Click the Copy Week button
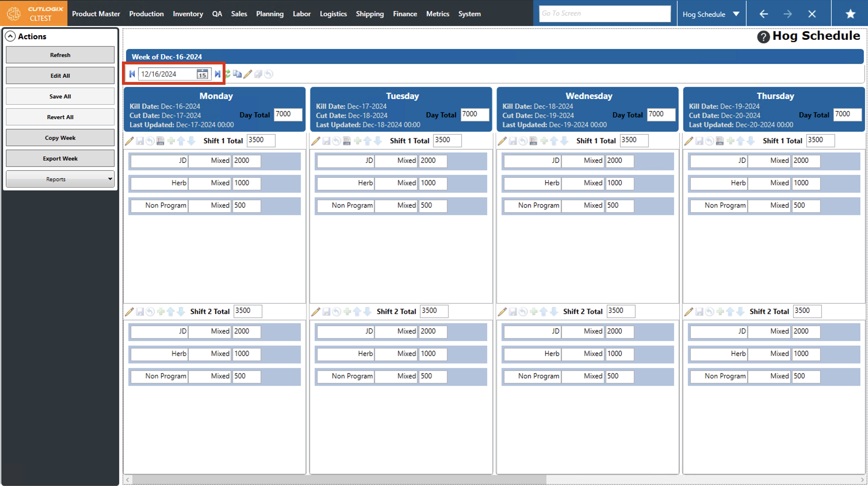Screen dimensions: 868x486 pyautogui.click(x=60, y=138)
